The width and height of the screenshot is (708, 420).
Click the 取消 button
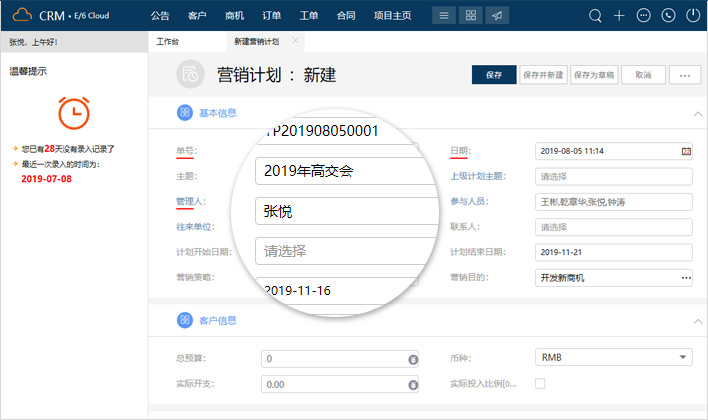pos(643,75)
